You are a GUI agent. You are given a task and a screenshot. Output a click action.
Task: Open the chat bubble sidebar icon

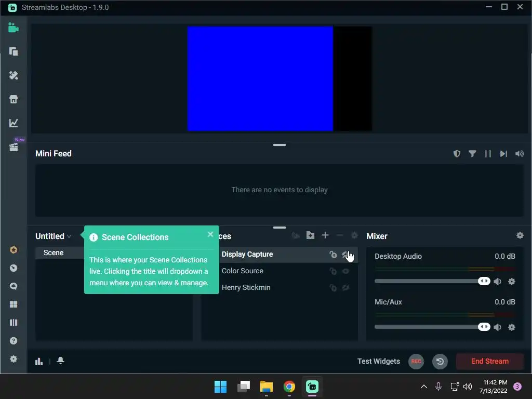[14, 286]
